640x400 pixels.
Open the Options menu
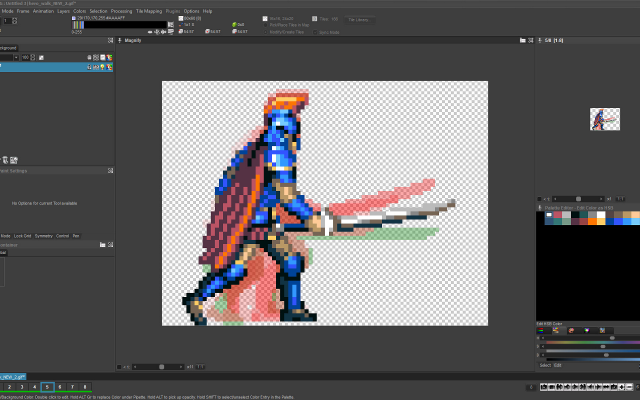point(191,11)
